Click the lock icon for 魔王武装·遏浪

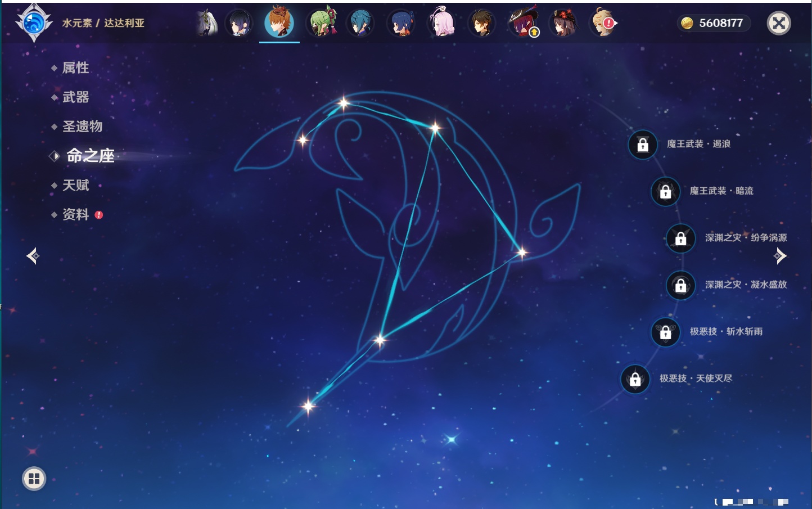[643, 145]
